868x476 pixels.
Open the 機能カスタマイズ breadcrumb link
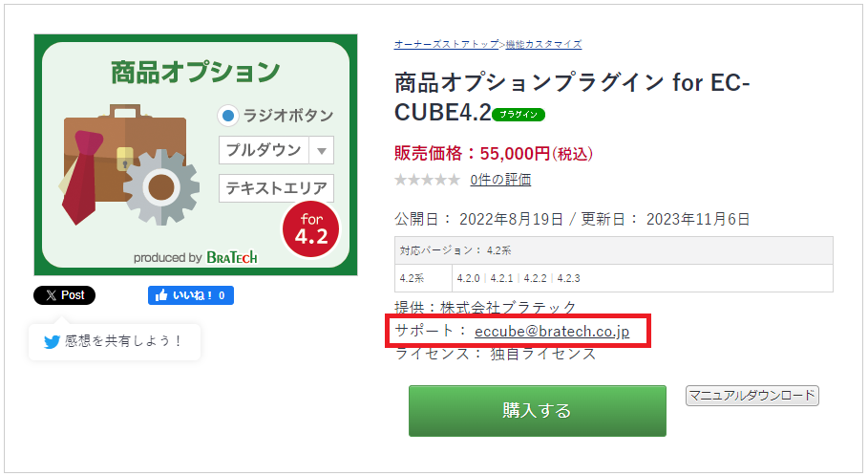point(543,44)
